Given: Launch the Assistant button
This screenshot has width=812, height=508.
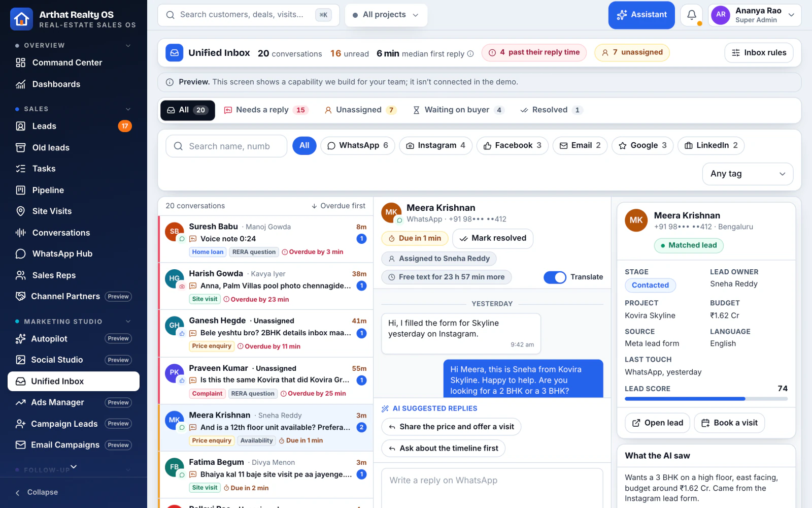Looking at the screenshot, I should click(641, 15).
